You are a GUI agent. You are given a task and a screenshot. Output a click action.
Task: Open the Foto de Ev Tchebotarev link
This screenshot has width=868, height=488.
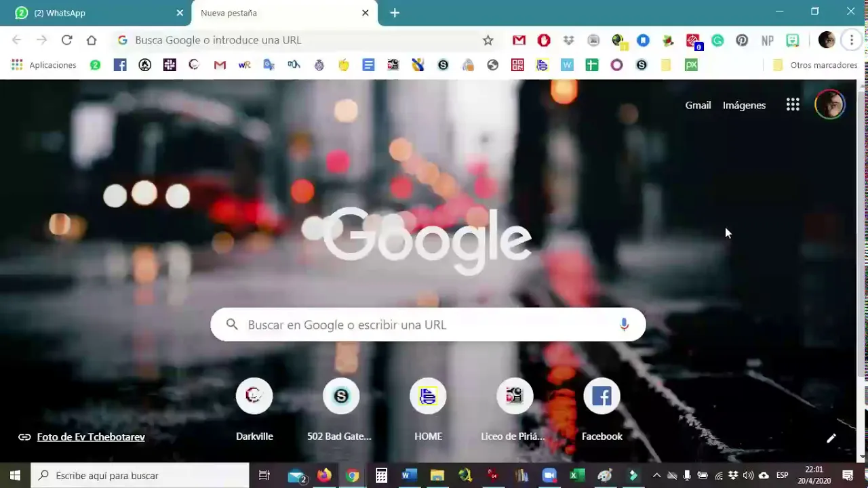click(91, 437)
